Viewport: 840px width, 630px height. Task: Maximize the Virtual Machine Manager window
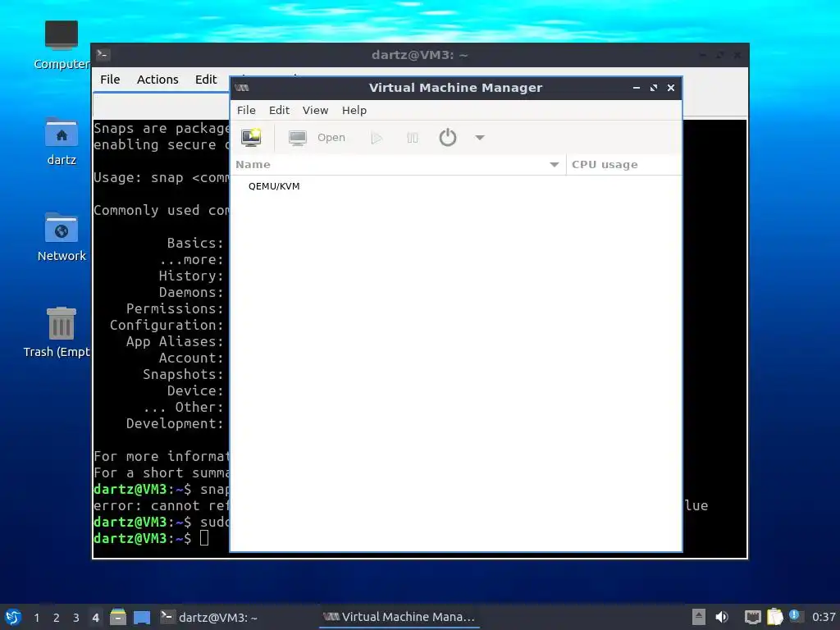coord(654,88)
